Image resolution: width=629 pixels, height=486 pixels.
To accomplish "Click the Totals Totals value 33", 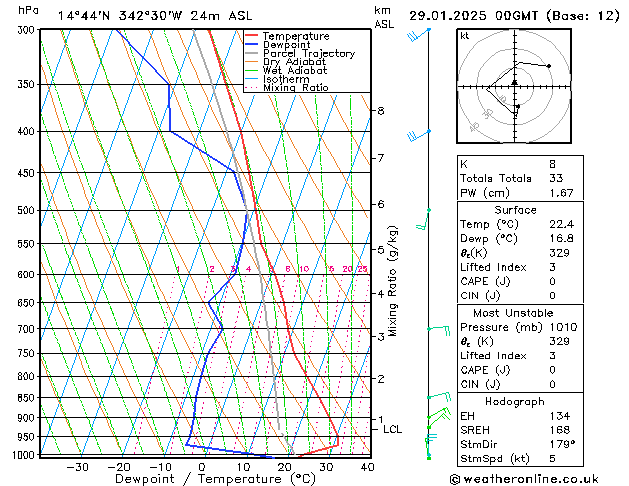I will point(556,178).
